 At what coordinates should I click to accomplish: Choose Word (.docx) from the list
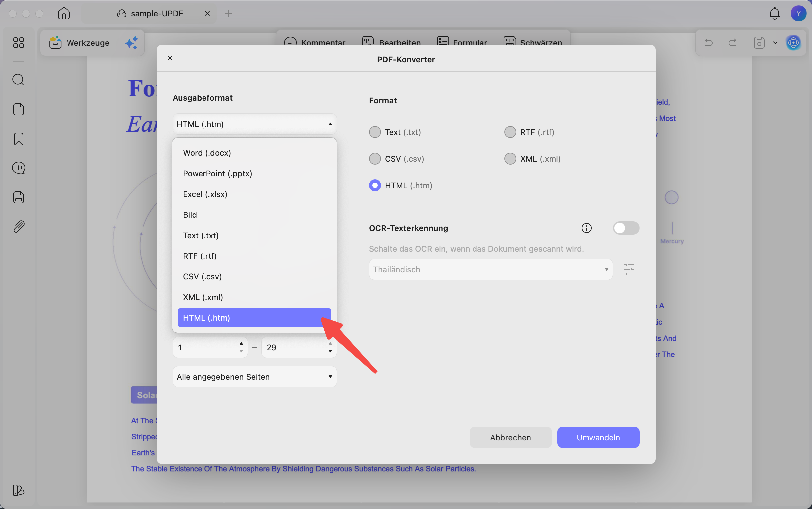pyautogui.click(x=254, y=153)
